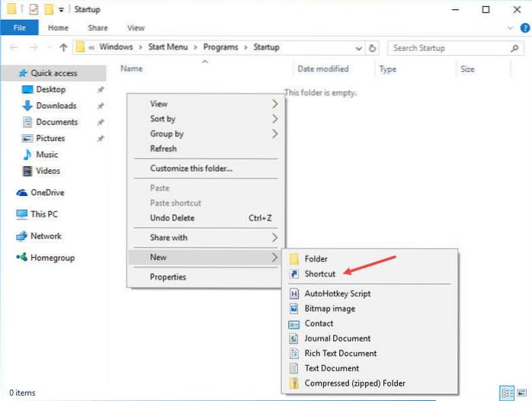Click the AutoHotkey Script icon
This screenshot has height=401, width=532.
coord(294,294)
